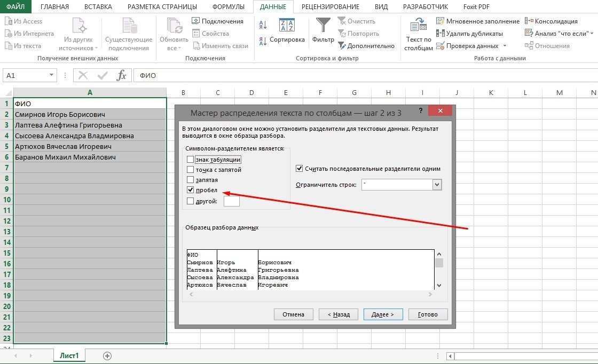Click the Мгновенное заполнение icon
Image resolution: width=598 pixels, height=364 pixels.
441,21
